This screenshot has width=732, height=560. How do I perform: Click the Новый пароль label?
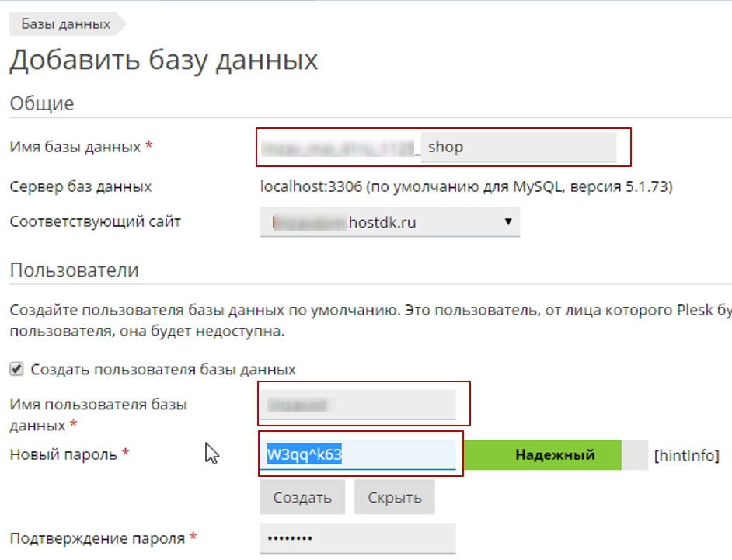pos(63,454)
